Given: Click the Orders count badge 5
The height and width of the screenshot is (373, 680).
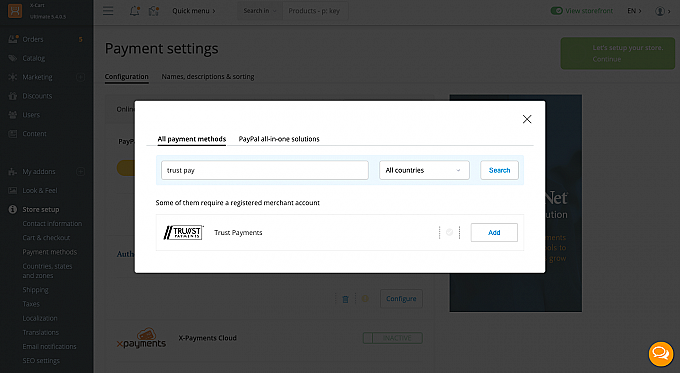Looking at the screenshot, I should (80, 39).
